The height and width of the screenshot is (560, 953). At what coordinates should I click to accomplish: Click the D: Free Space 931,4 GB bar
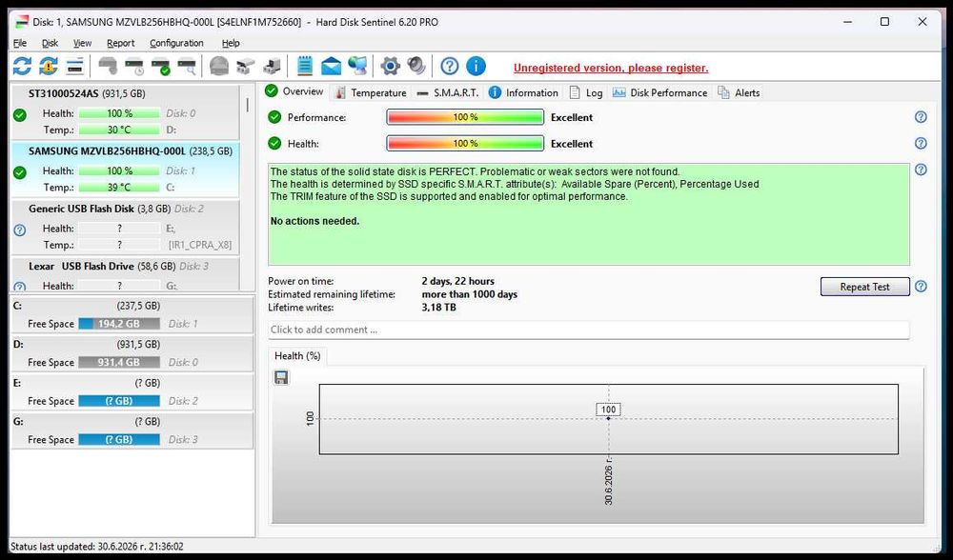(x=119, y=362)
